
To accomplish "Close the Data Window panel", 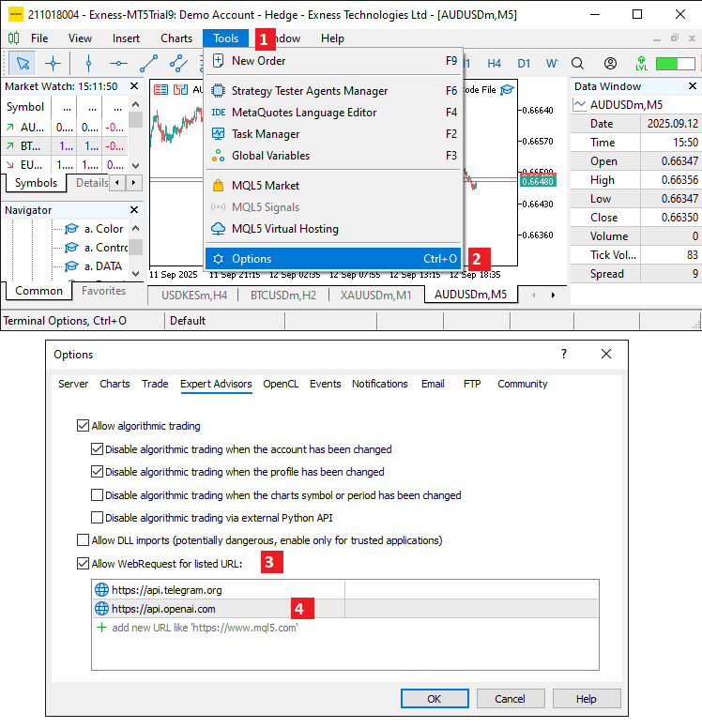I will (x=693, y=86).
